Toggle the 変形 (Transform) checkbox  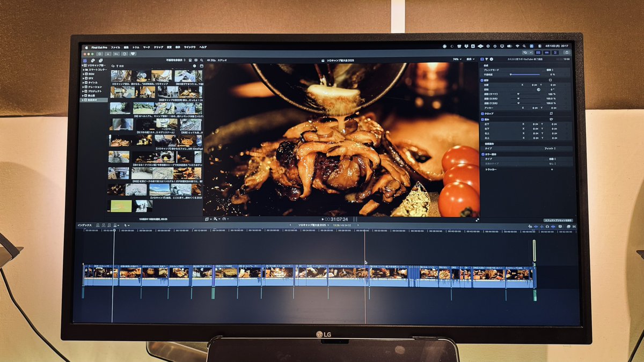482,80
